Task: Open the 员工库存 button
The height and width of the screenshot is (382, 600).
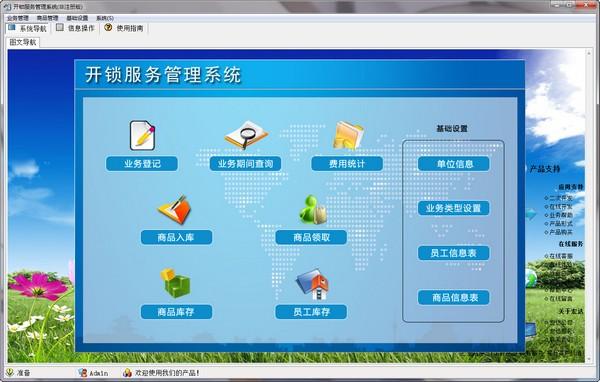Action: tap(311, 312)
